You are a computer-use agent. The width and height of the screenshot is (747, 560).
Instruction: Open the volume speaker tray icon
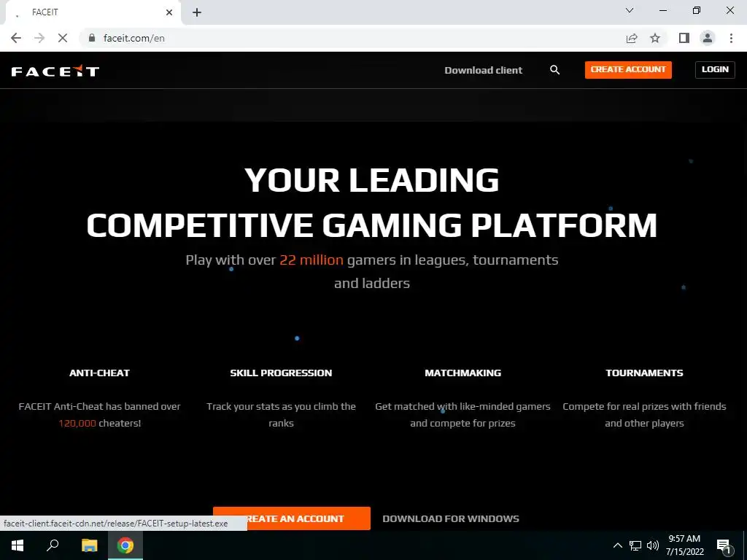pos(653,545)
